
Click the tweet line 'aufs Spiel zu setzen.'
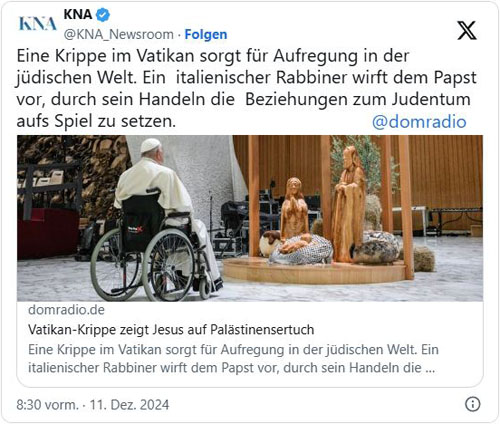click(96, 121)
